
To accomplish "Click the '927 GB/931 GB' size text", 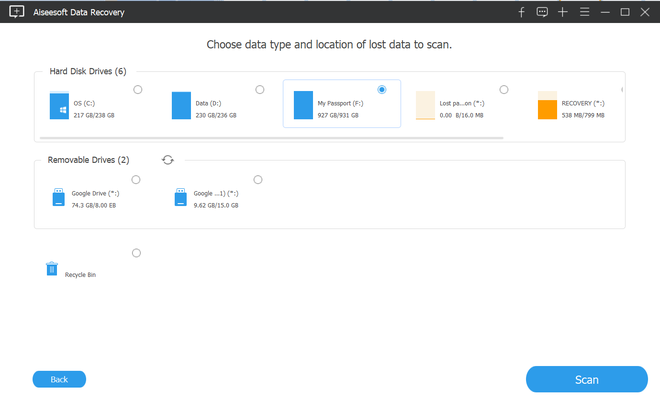I will coord(338,115).
